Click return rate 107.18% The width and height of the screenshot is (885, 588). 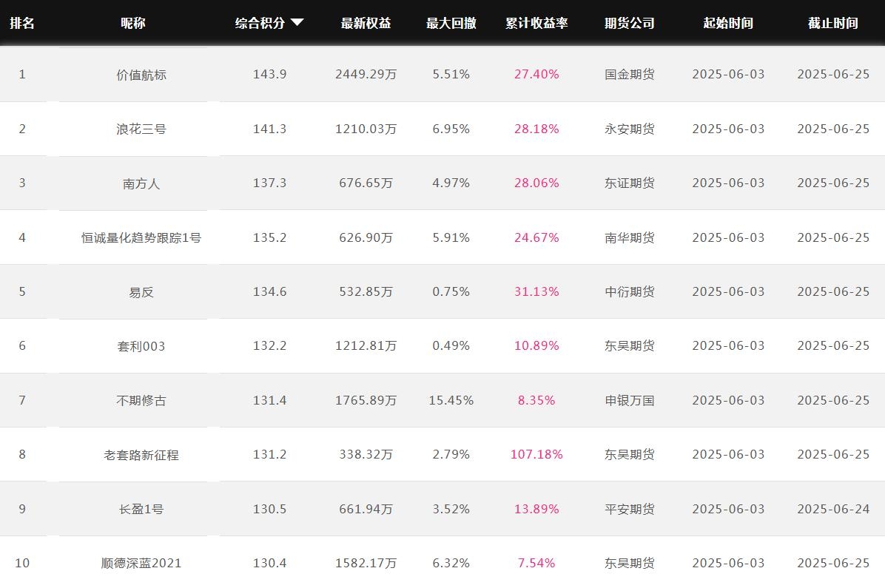pyautogui.click(x=536, y=454)
